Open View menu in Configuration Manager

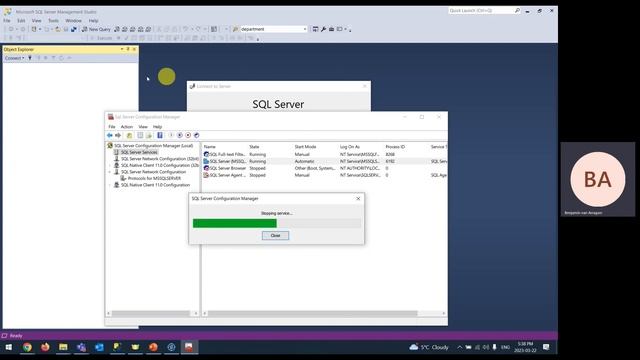click(143, 127)
